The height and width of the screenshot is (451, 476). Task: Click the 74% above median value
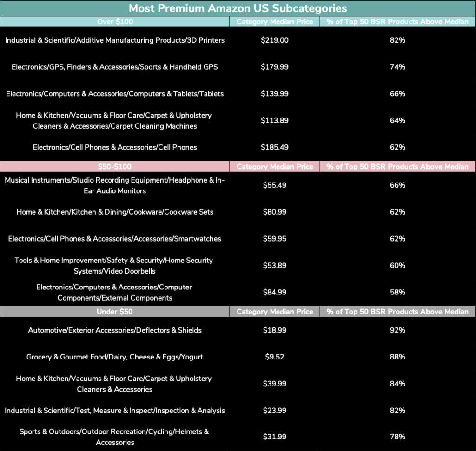(x=397, y=67)
